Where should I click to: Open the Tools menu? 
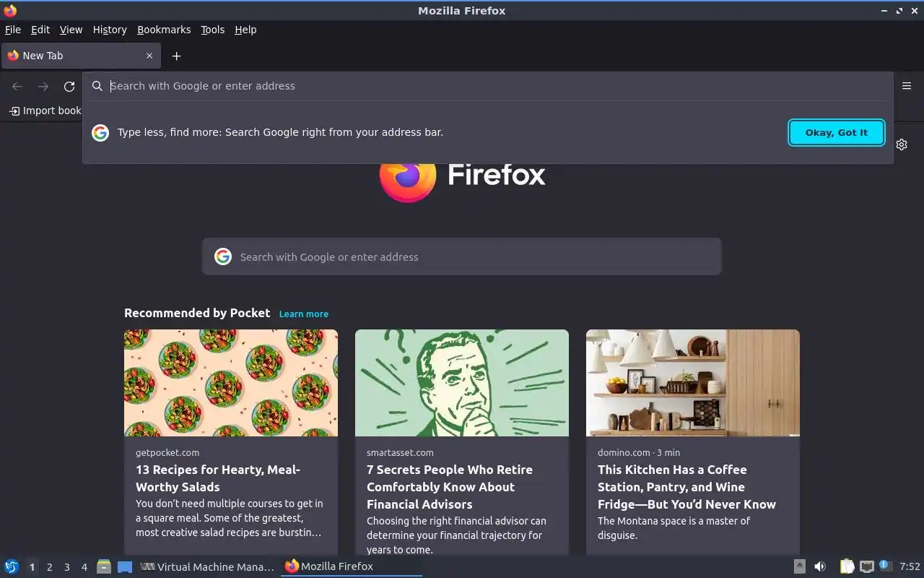[x=212, y=30]
